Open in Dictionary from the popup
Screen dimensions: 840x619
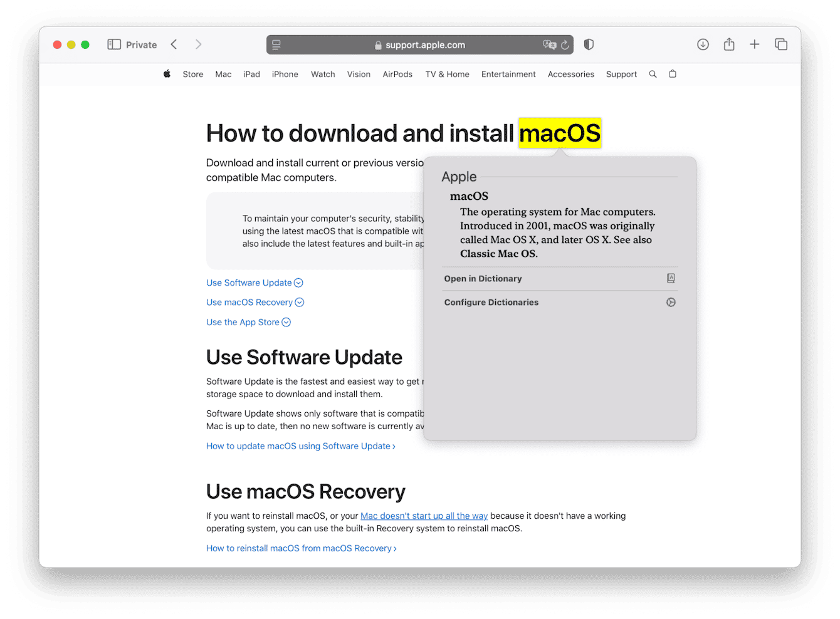[483, 278]
